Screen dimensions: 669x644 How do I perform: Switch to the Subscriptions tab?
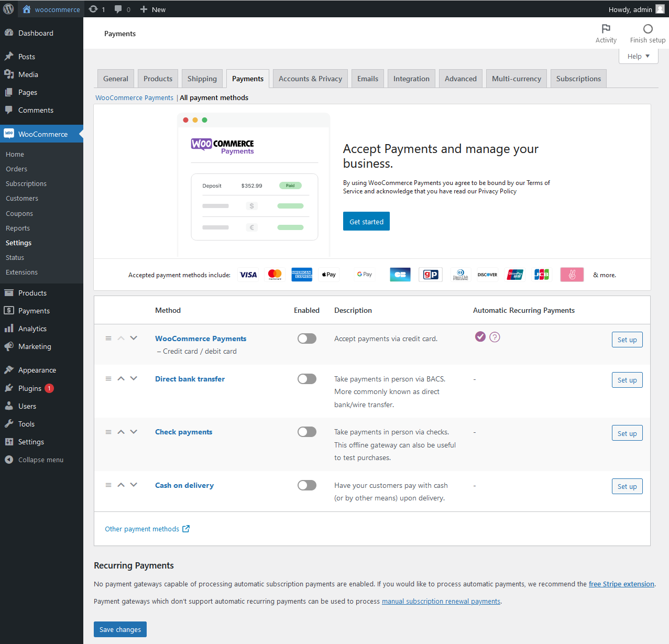click(x=578, y=79)
